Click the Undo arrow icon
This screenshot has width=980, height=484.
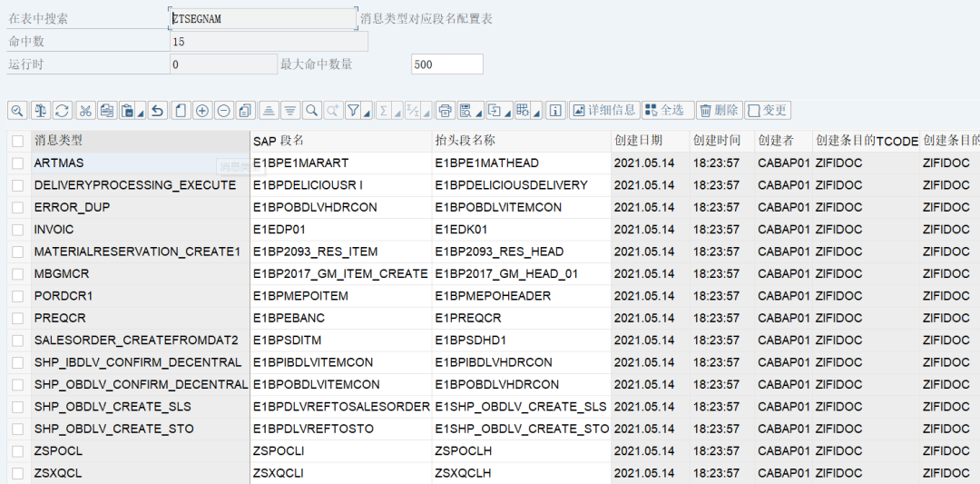click(x=157, y=111)
